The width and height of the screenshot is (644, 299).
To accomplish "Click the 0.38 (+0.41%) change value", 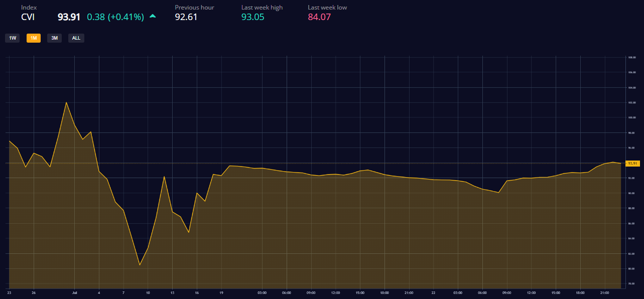I will [115, 17].
